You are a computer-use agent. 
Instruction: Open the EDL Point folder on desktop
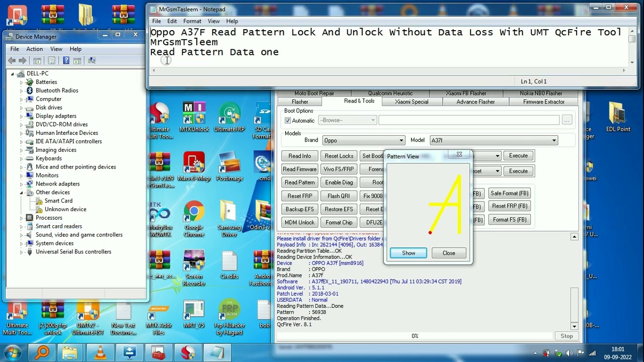(618, 117)
